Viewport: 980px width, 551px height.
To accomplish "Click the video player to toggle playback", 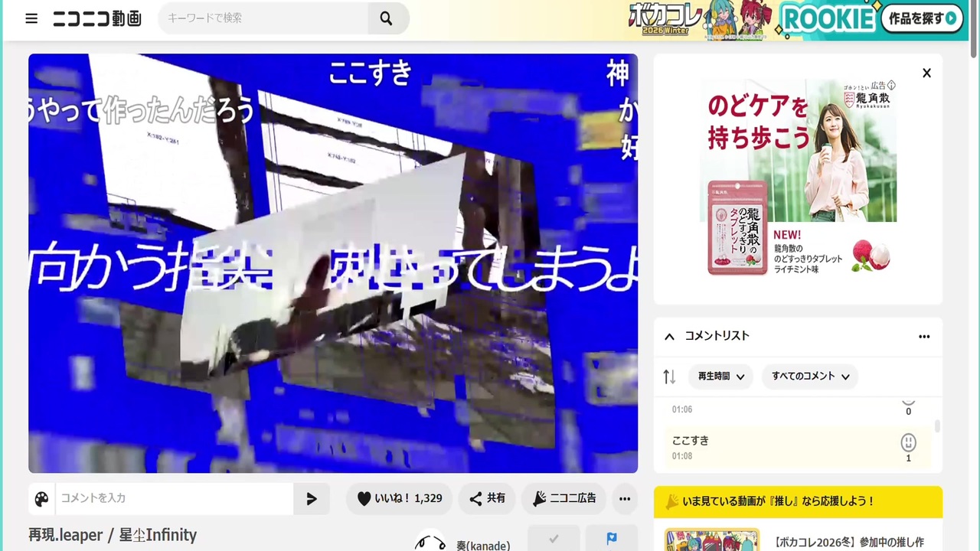I will (x=333, y=263).
